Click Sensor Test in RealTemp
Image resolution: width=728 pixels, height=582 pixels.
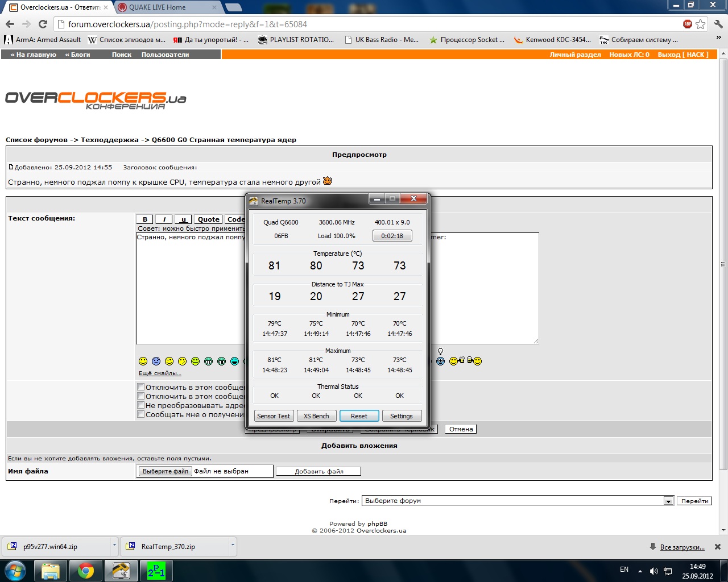274,416
